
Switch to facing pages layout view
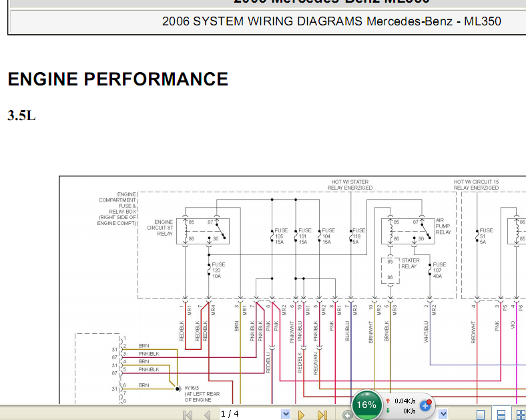(521, 415)
